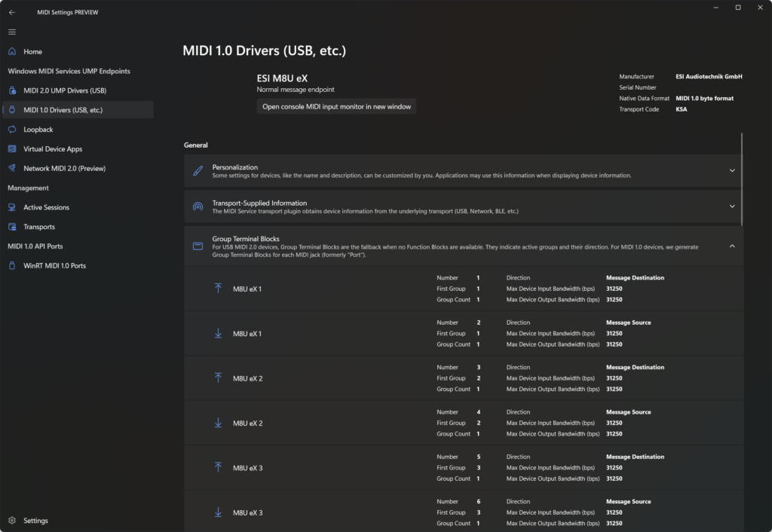The image size is (772, 532).
Task: Click the upward Message Destination arrow for M8U eX 1
Action: point(217,289)
